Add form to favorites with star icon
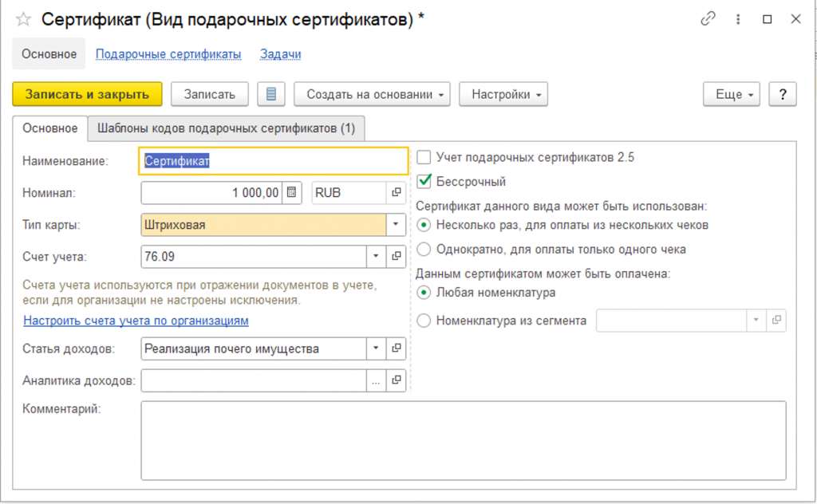Viewport: 817px width, 504px height. pos(23,20)
